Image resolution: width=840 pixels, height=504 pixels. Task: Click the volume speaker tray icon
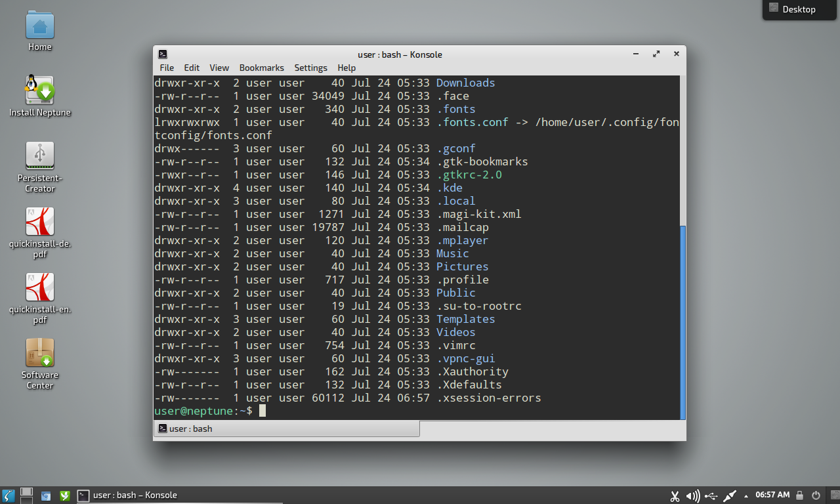point(692,495)
